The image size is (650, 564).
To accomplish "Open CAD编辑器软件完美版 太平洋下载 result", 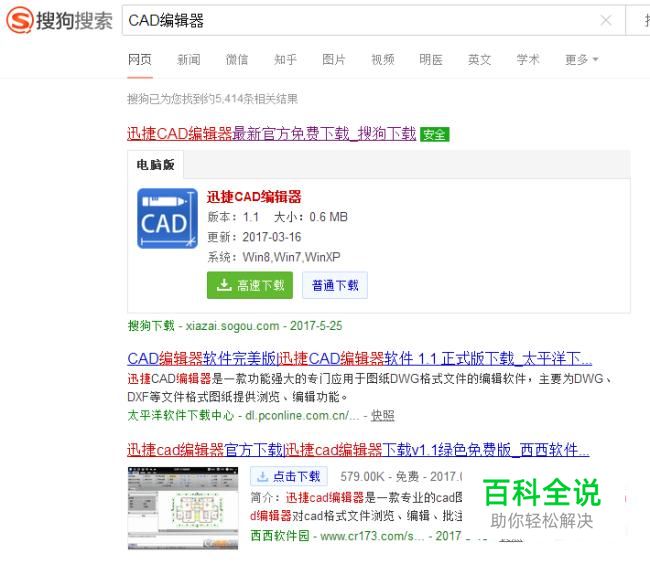I will coord(359,358).
